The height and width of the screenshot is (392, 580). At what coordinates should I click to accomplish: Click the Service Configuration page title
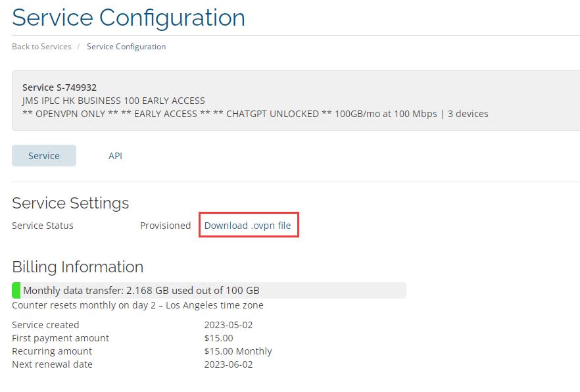tap(128, 18)
